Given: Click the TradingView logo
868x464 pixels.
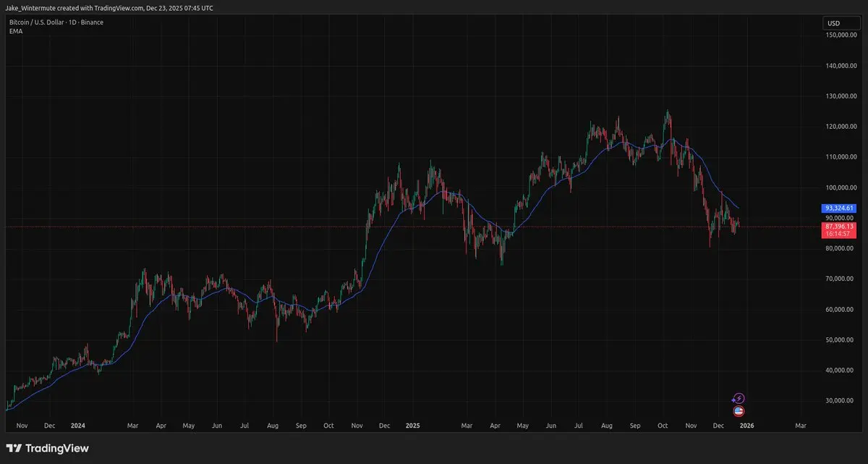Looking at the screenshot, I should click(48, 448).
